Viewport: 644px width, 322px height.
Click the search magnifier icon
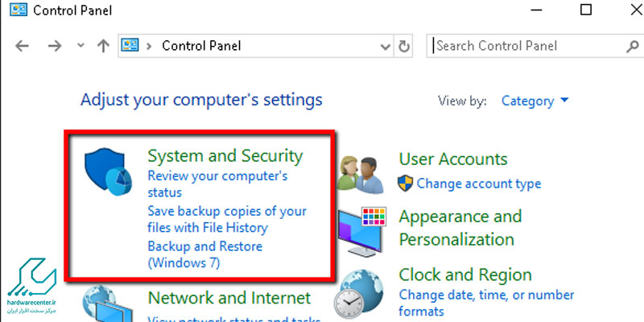click(632, 46)
